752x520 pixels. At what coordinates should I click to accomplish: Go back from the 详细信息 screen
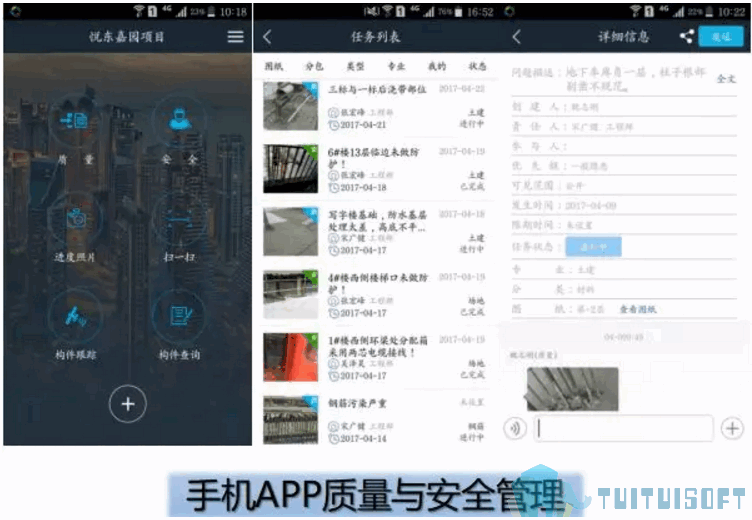[x=517, y=36]
